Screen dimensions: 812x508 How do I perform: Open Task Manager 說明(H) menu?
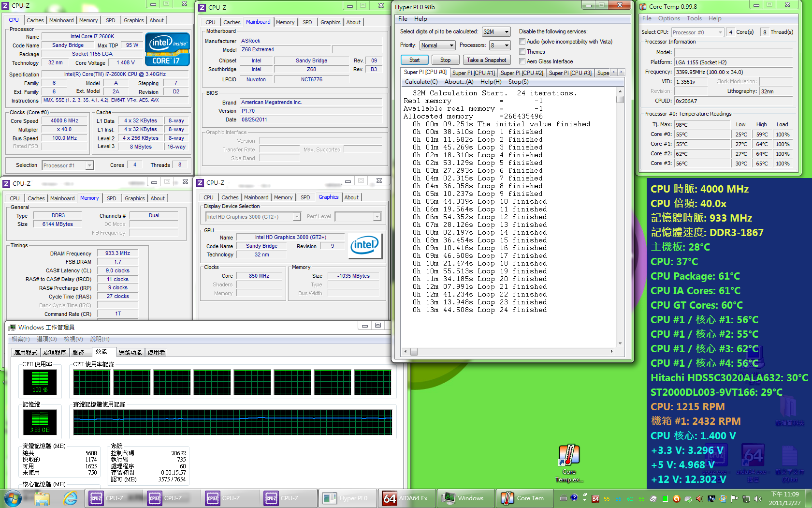coord(100,339)
